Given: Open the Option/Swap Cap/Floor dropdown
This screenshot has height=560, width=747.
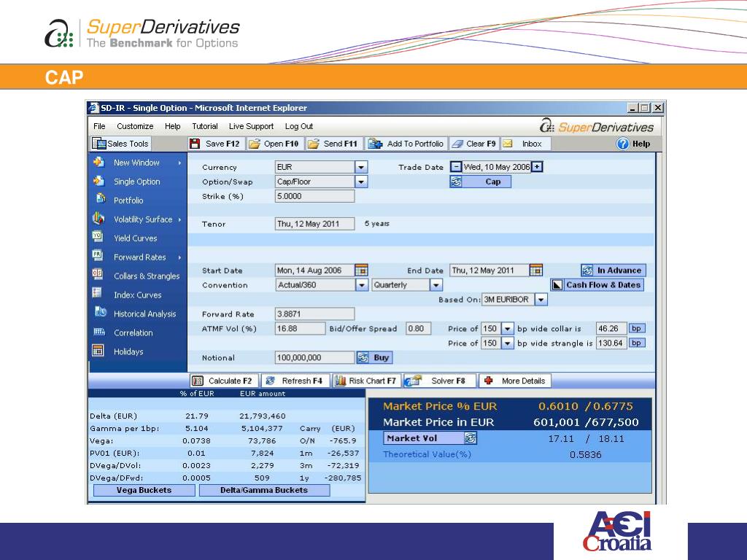Looking at the screenshot, I should coord(361,182).
